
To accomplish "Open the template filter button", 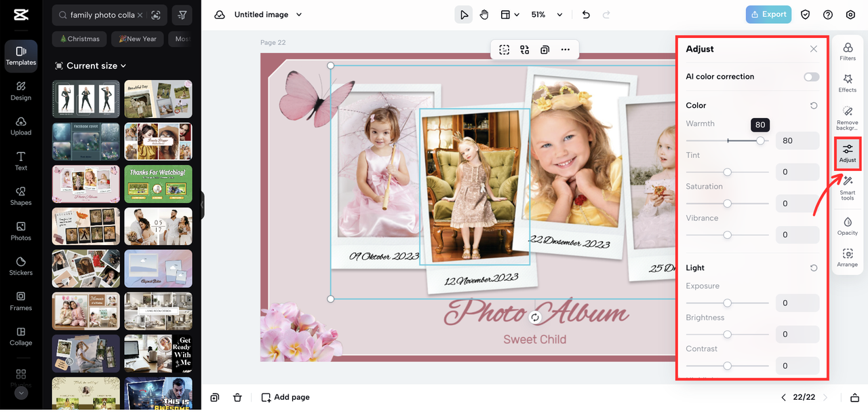I will [x=182, y=15].
